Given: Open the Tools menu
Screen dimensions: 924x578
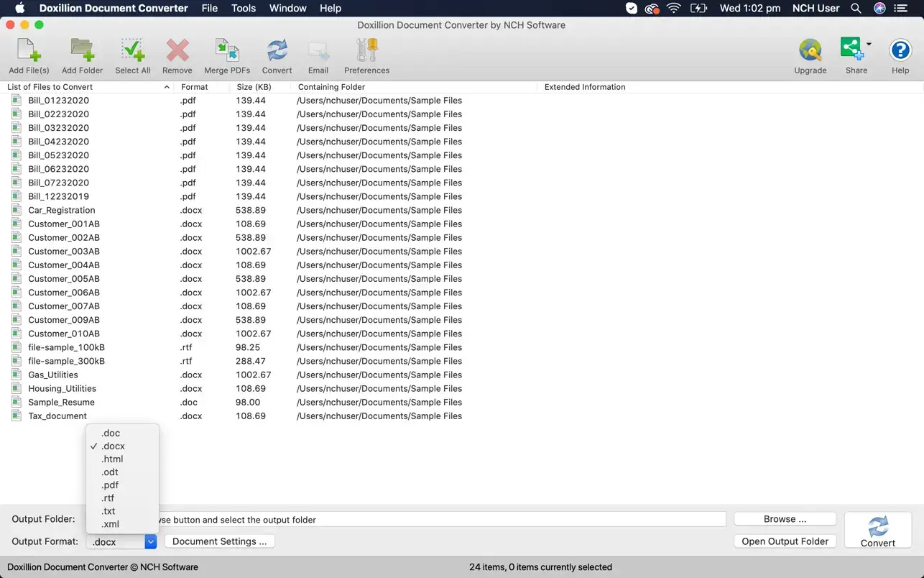Looking at the screenshot, I should click(244, 9).
